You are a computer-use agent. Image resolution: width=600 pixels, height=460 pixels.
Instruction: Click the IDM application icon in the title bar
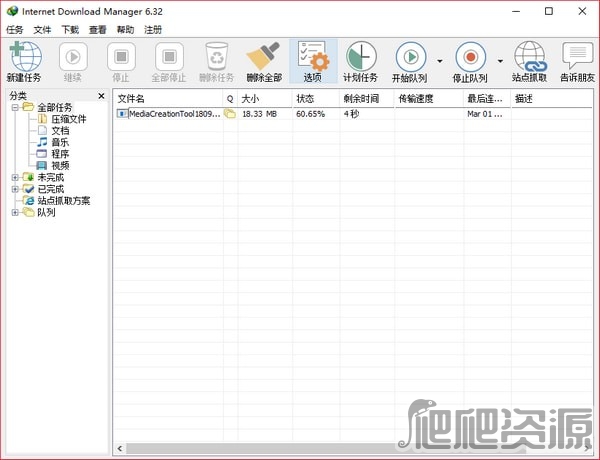click(12, 11)
